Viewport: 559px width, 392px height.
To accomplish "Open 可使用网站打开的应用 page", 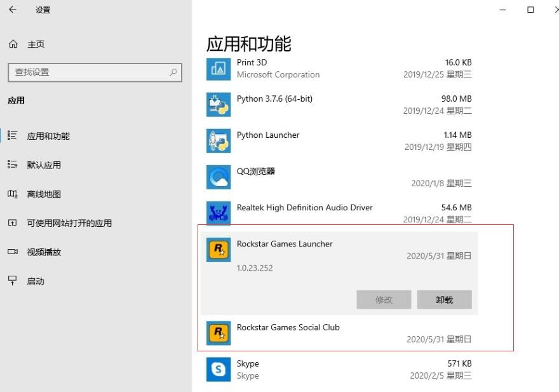I will [69, 223].
